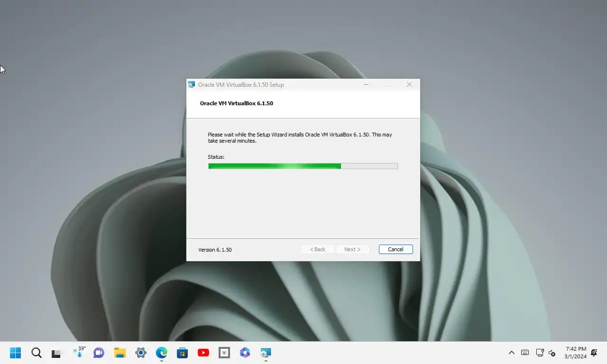607x364 pixels.
Task: Open Settings gear on the taskbar
Action: [141, 353]
